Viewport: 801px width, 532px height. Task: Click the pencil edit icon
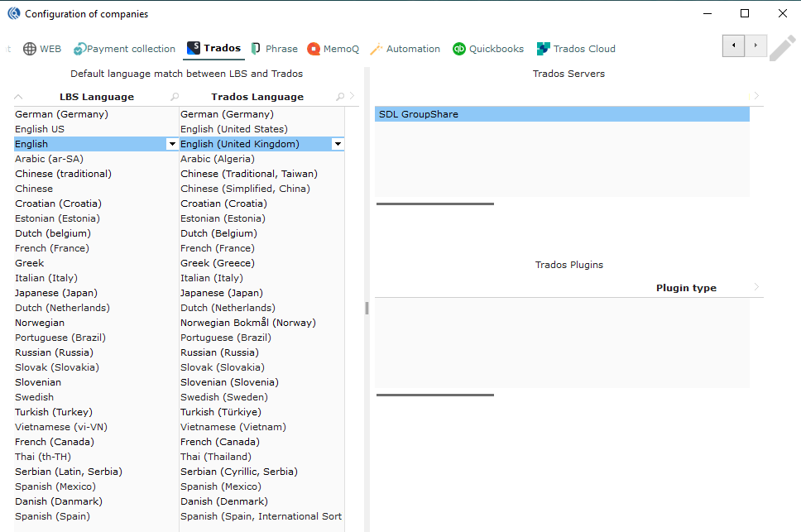[x=782, y=48]
